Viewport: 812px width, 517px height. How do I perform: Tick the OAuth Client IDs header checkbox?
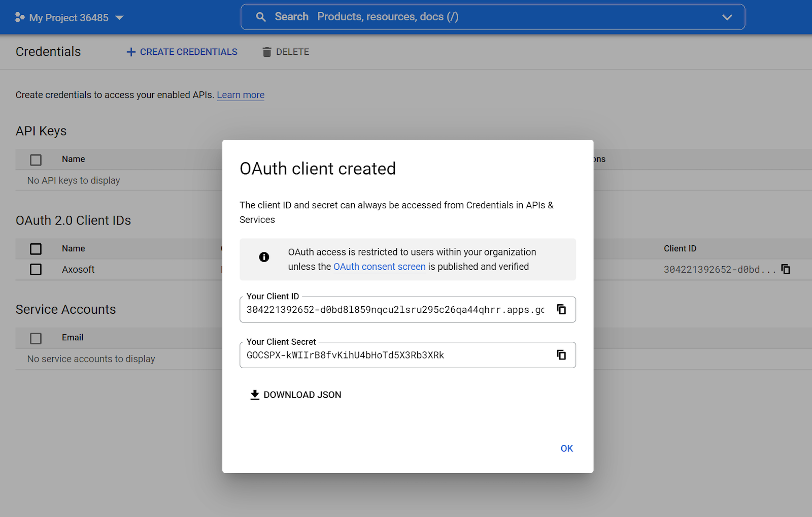point(36,249)
